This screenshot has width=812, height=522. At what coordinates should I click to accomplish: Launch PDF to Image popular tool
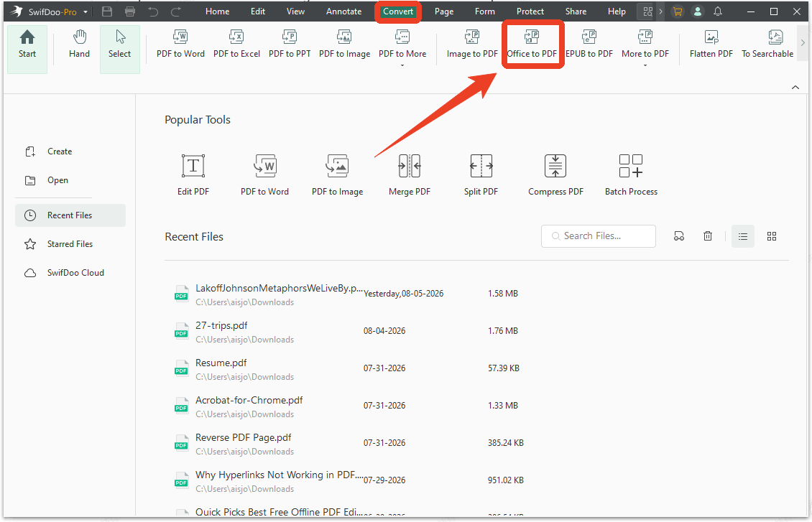pos(337,175)
